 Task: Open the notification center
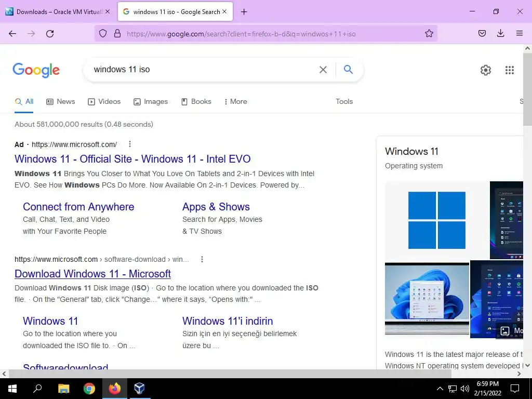515,389
